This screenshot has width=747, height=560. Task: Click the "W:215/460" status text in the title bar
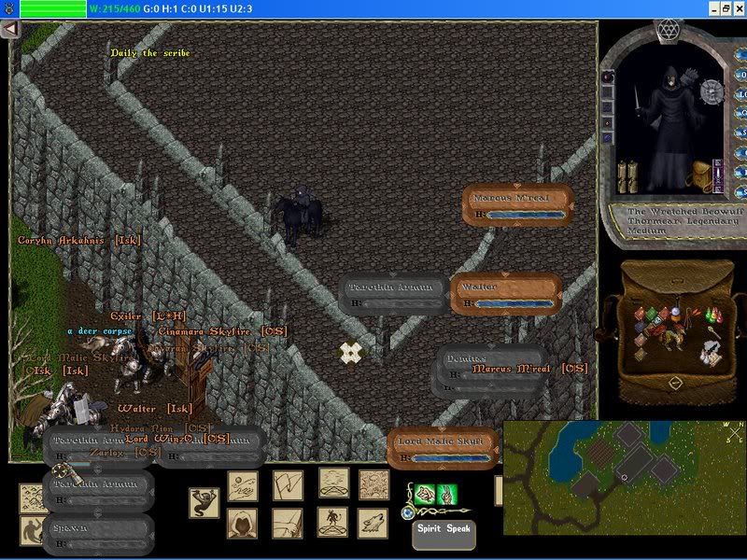click(114, 8)
